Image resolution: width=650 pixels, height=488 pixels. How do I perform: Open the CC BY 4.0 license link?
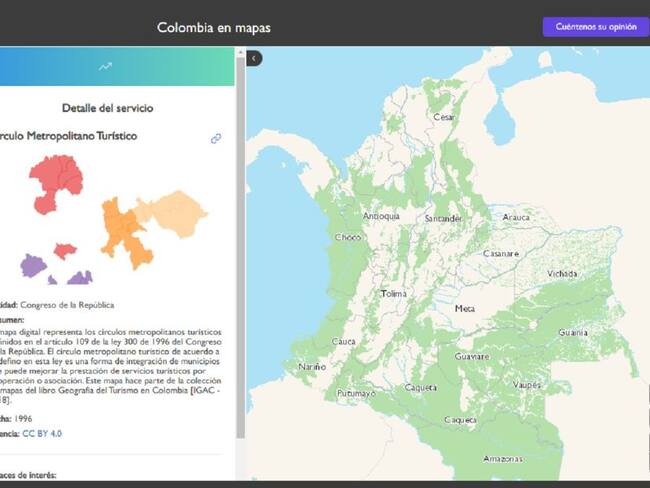coord(45,435)
